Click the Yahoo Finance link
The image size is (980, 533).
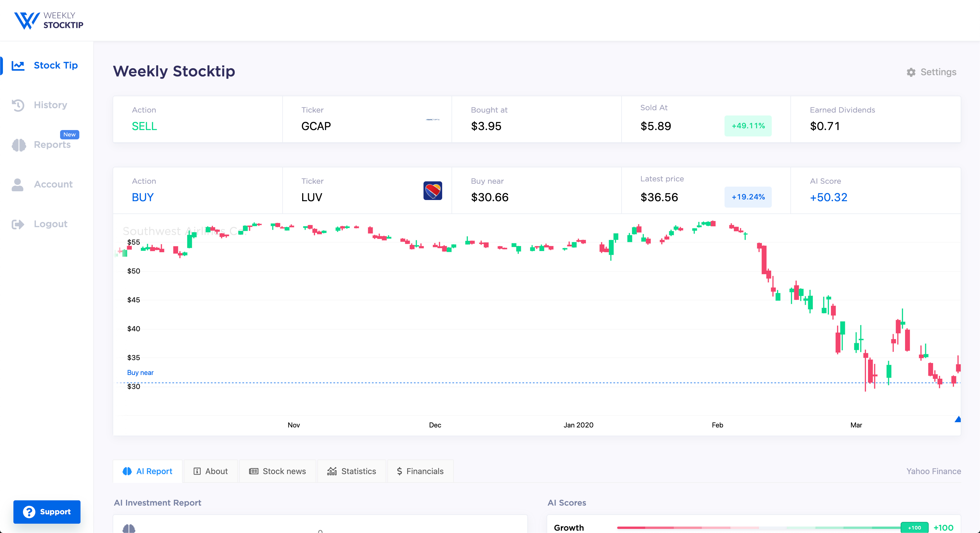point(934,471)
